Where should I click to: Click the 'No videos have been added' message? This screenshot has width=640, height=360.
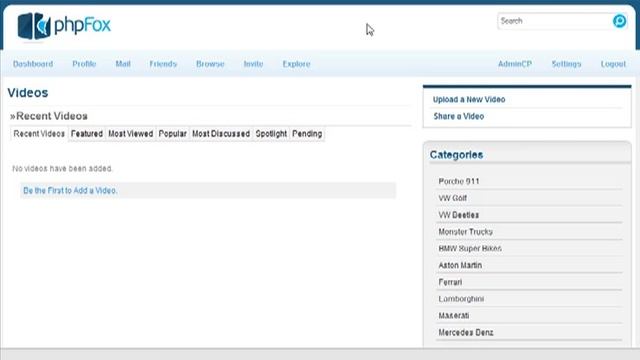pos(62,169)
